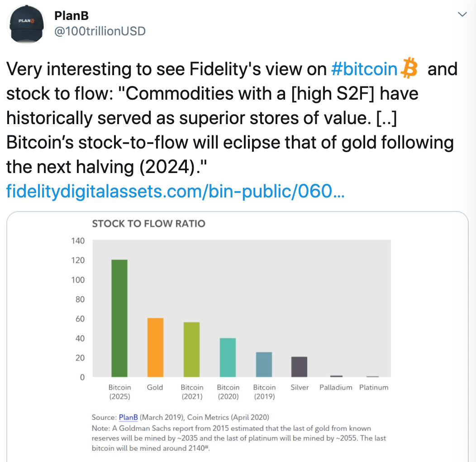
Task: Click the blue Bitcoin (2019) bar
Action: [264, 365]
